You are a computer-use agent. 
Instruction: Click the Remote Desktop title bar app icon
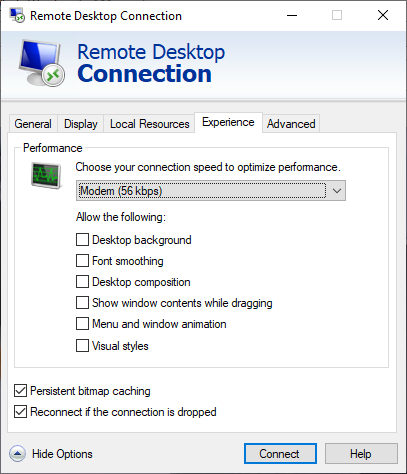pos(17,15)
